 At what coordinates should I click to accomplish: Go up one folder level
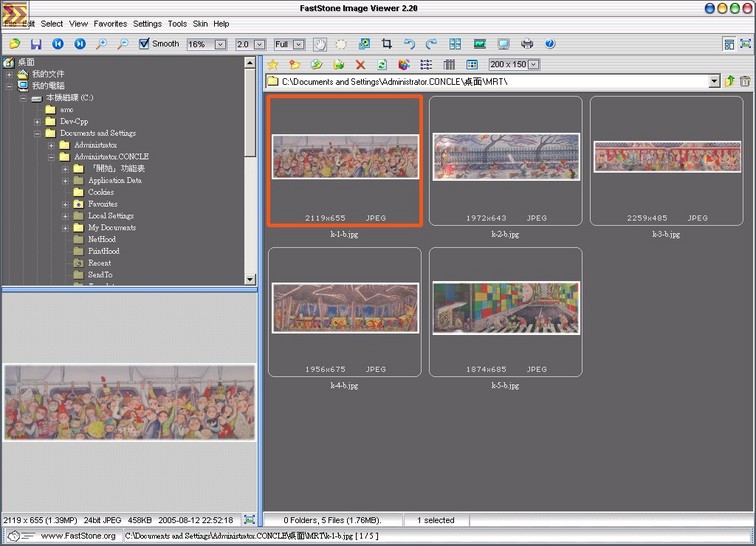point(729,81)
